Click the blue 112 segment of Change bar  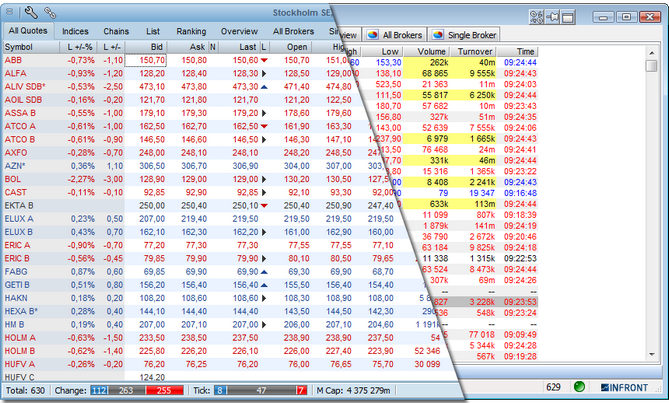[x=99, y=390]
